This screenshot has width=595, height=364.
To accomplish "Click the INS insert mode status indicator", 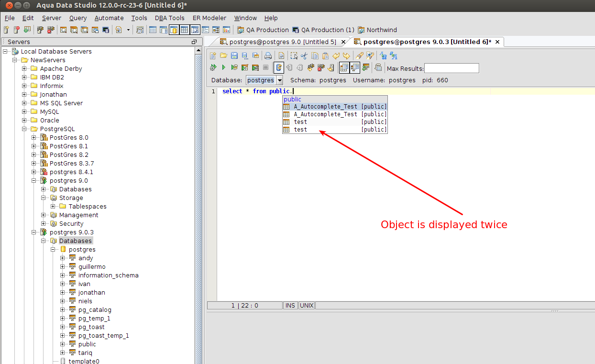I will click(290, 306).
